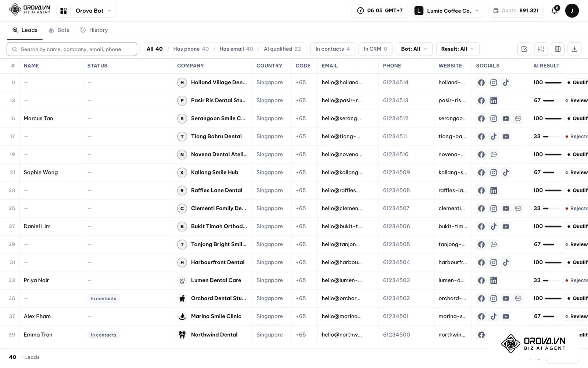Open the filter sliders icon

[x=541, y=49]
